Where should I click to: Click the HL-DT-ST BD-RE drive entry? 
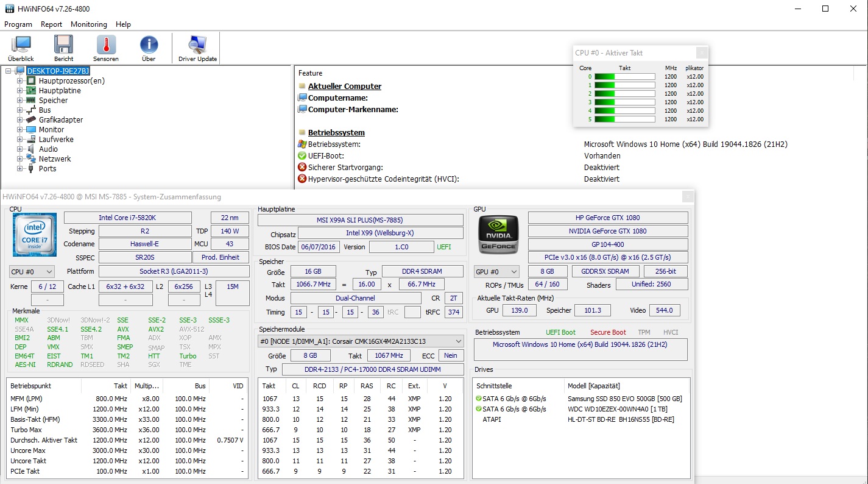tap(621, 419)
